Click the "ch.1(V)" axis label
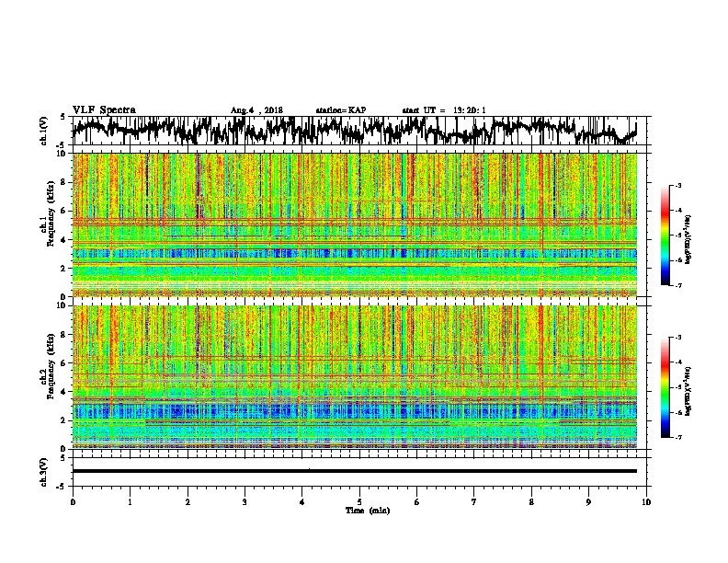This screenshot has width=728, height=563. click(44, 131)
